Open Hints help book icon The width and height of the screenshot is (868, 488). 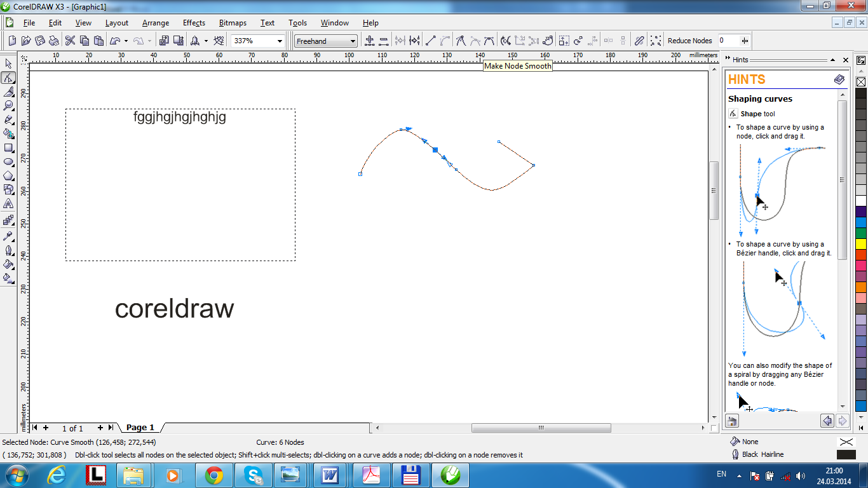pos(839,79)
